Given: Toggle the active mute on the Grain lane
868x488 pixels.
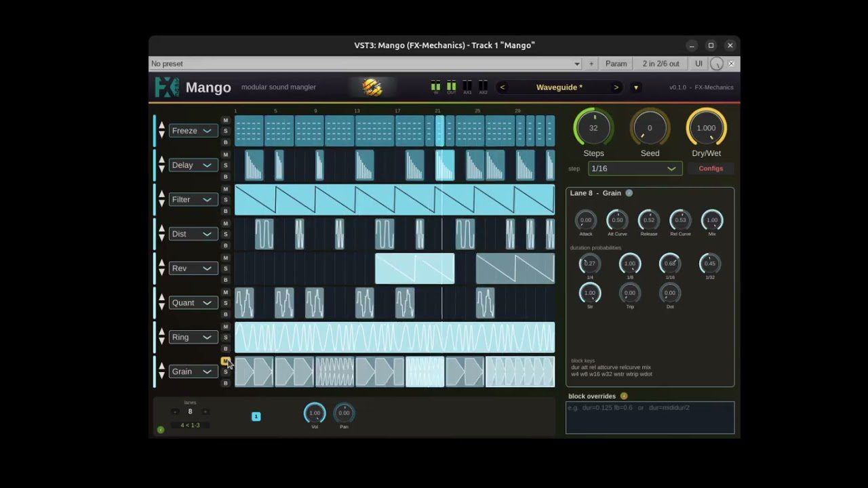Looking at the screenshot, I should (x=226, y=361).
